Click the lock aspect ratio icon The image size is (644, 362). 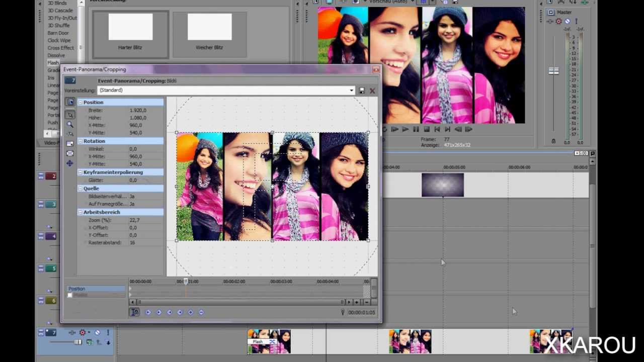click(x=70, y=144)
